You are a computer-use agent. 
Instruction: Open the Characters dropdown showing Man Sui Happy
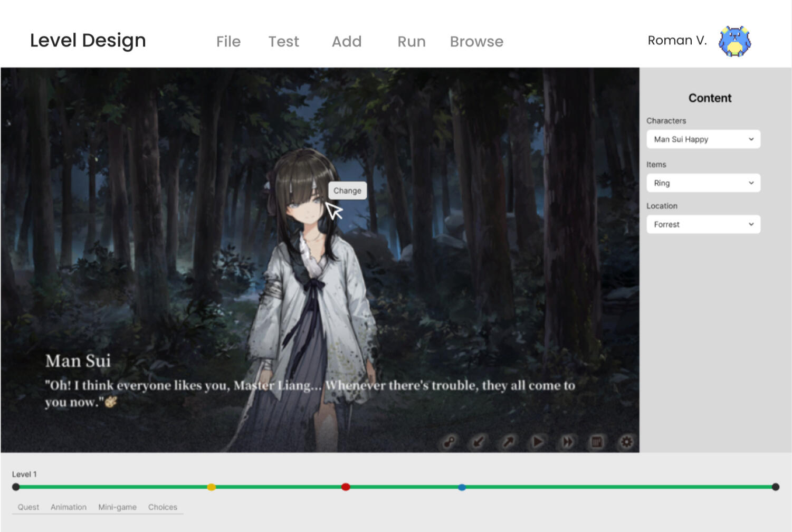703,139
